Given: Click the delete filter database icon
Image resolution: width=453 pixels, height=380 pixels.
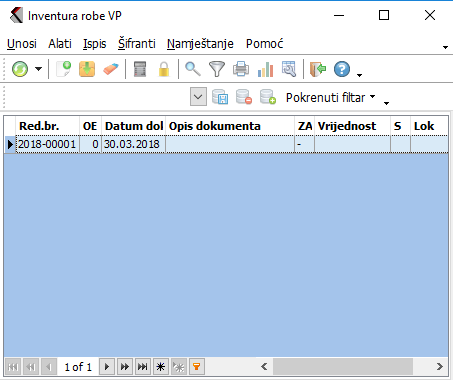Looking at the screenshot, I should (244, 97).
